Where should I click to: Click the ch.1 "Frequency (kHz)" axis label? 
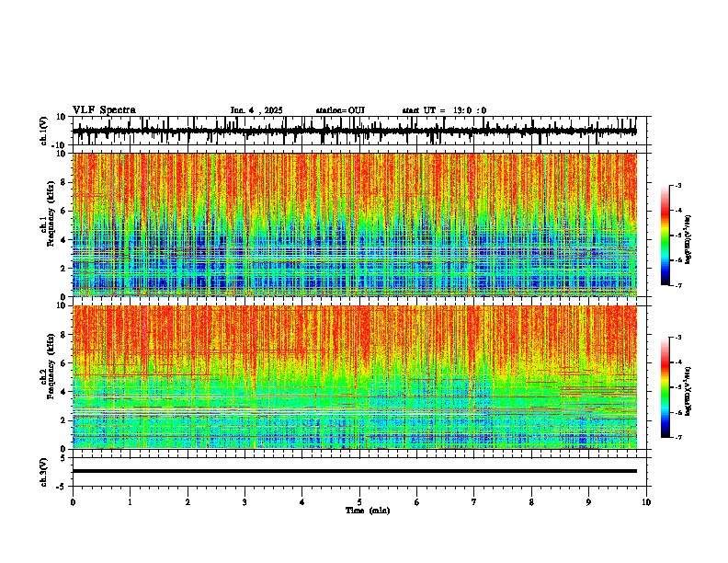(51, 213)
